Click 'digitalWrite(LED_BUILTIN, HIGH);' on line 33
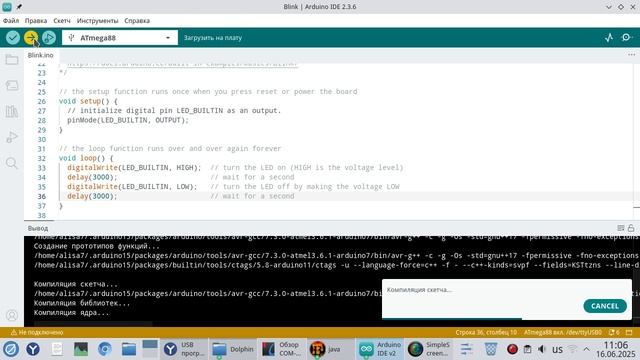640x360 pixels. click(134, 167)
